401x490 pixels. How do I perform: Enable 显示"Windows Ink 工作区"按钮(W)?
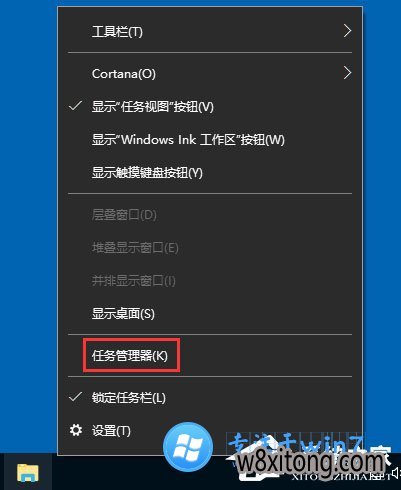tap(210, 140)
